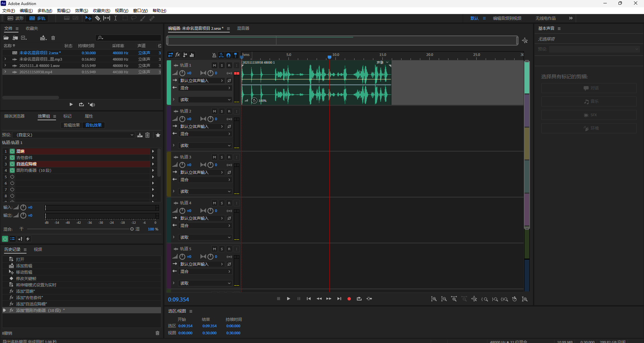Select the Razor tool in toolbar

98,18
